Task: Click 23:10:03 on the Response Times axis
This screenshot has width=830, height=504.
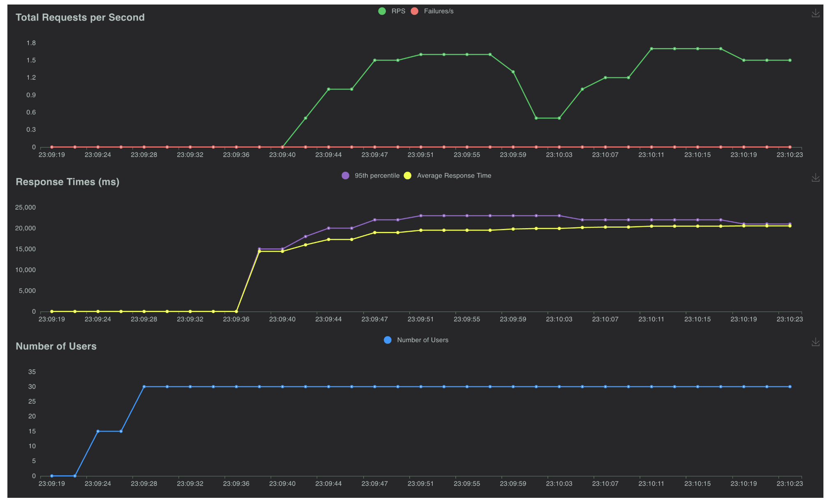Action: [559, 319]
